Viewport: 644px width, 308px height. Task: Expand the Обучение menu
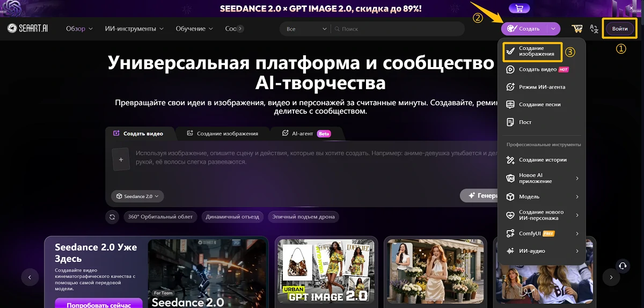coord(194,29)
